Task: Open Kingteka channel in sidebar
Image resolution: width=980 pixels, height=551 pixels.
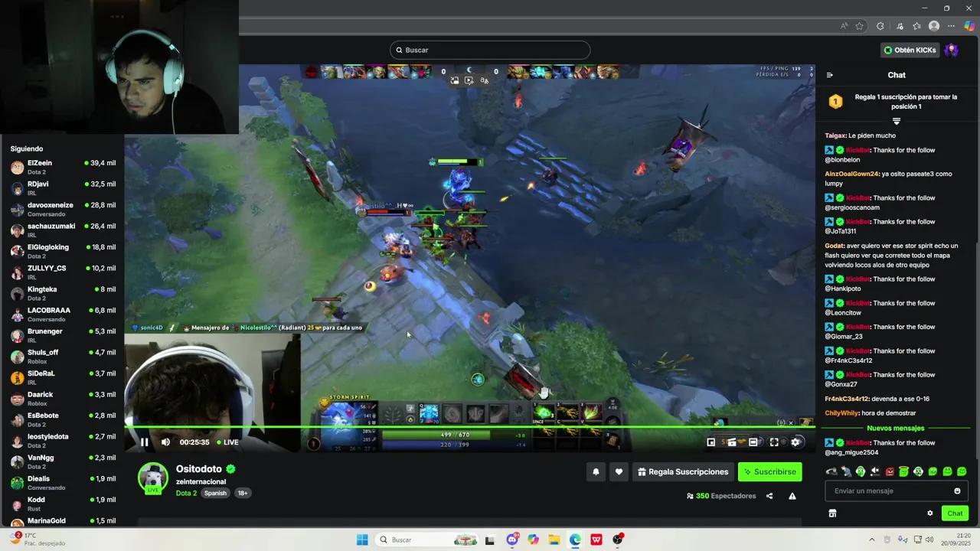Action: coord(63,293)
